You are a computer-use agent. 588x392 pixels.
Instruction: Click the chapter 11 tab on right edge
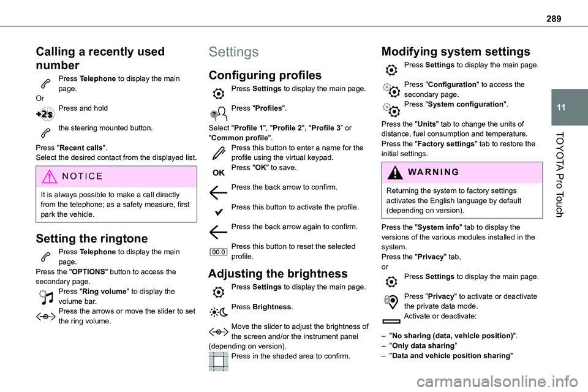tap(573, 107)
